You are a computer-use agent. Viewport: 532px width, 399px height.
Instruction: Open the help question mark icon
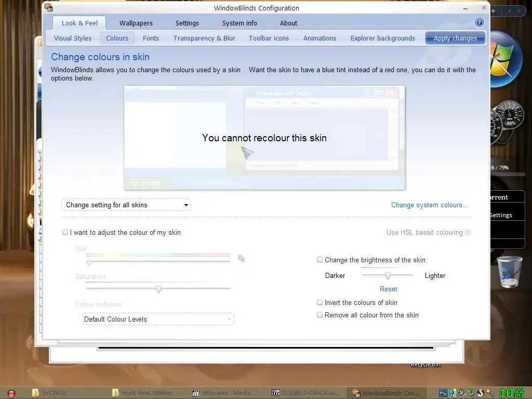[x=479, y=23]
